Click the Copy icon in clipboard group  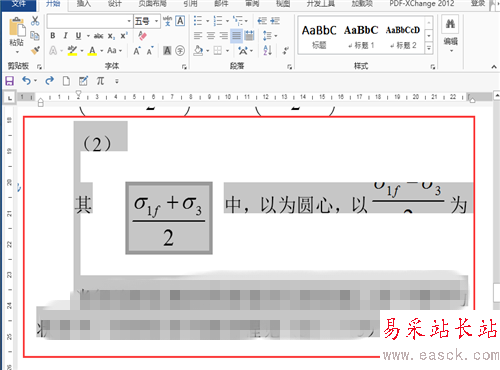pyautogui.click(x=35, y=35)
